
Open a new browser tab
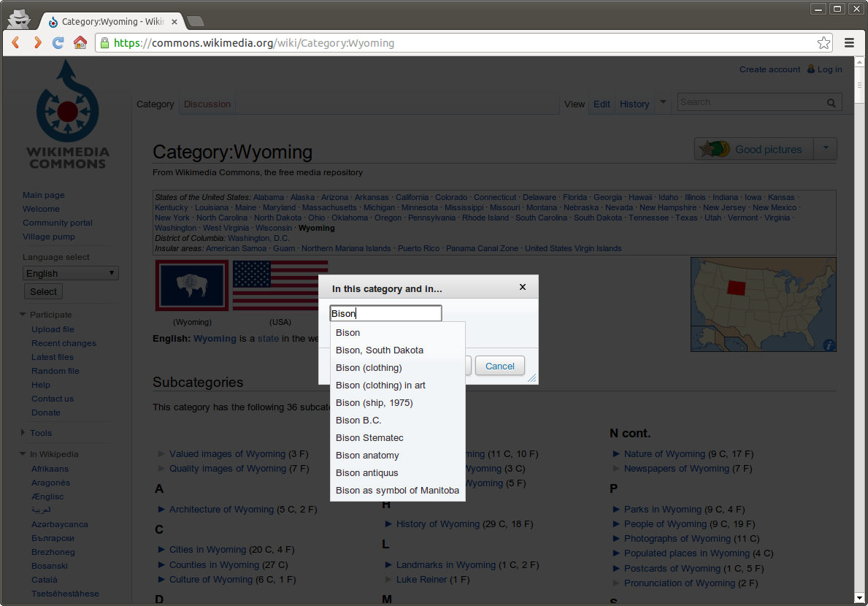pos(195,21)
